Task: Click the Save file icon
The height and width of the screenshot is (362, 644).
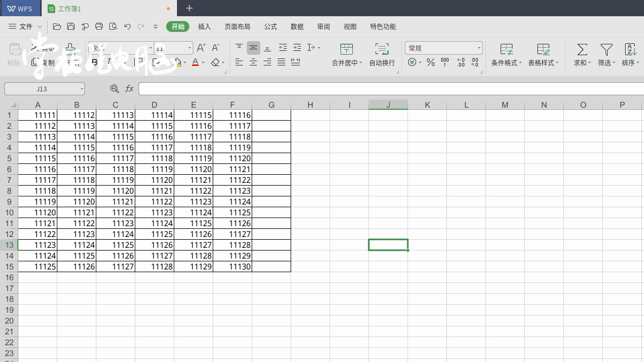Action: 71,27
